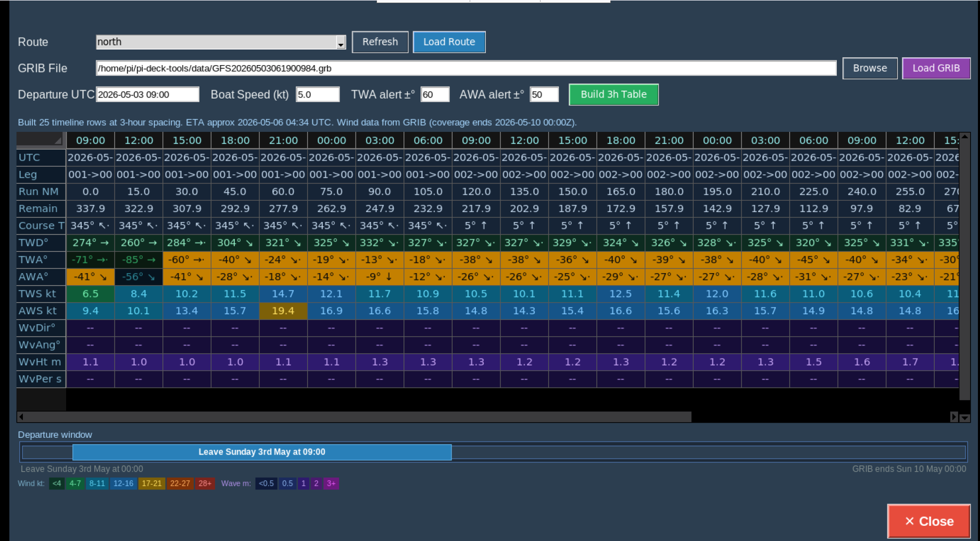Select the Leg row header

(x=41, y=175)
